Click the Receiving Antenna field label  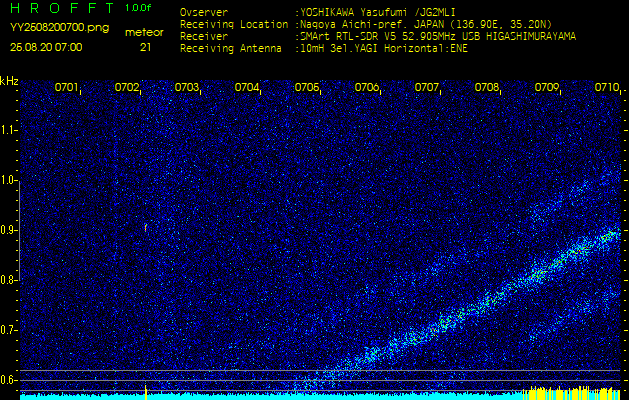[x=231, y=49]
